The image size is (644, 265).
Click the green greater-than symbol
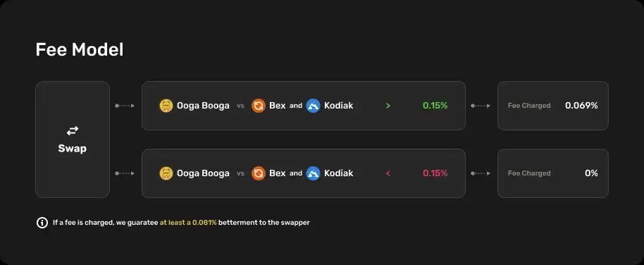tap(388, 106)
